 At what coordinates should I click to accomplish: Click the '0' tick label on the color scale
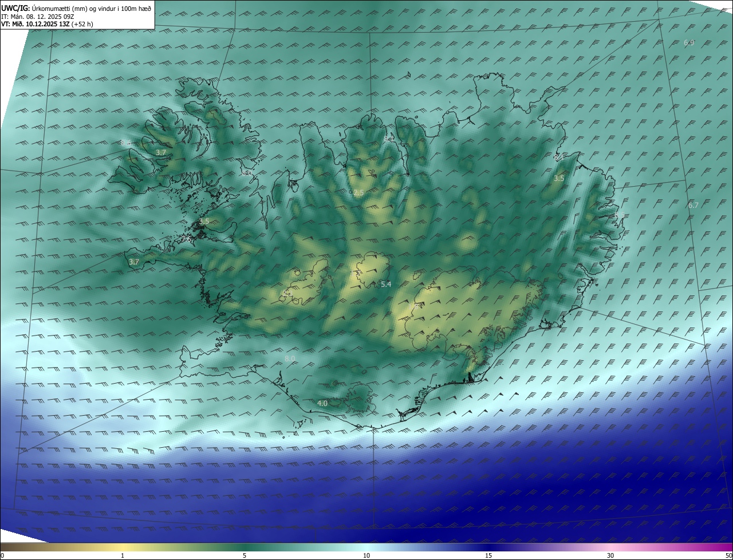[2, 555]
